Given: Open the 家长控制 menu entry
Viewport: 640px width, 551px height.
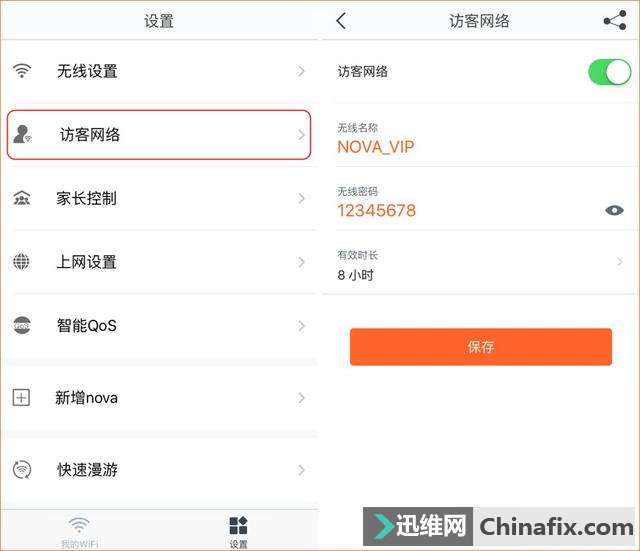Looking at the screenshot, I should pos(159,198).
